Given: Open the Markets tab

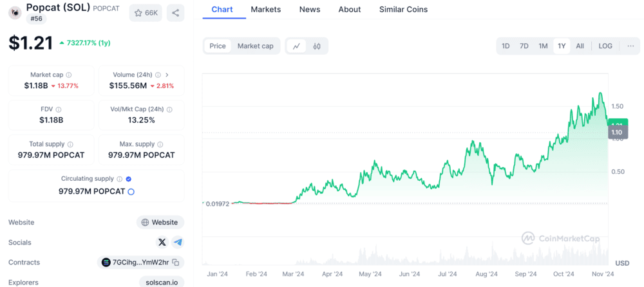Looking at the screenshot, I should [x=266, y=10].
